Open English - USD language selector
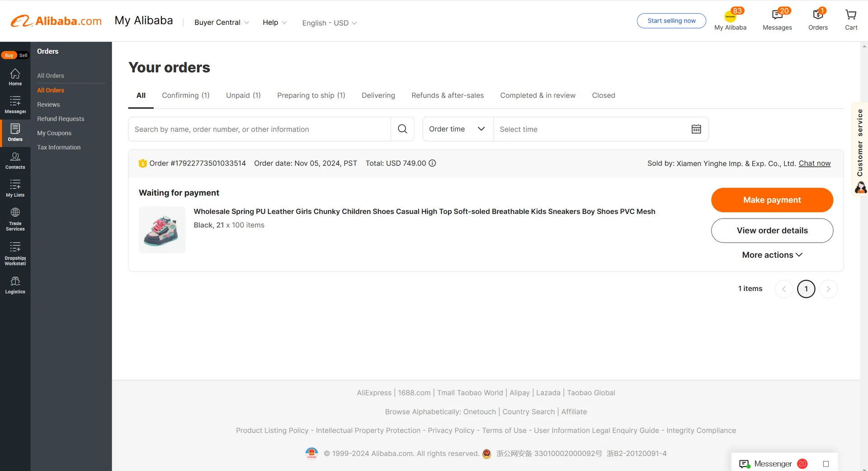The width and height of the screenshot is (868, 471). click(329, 23)
